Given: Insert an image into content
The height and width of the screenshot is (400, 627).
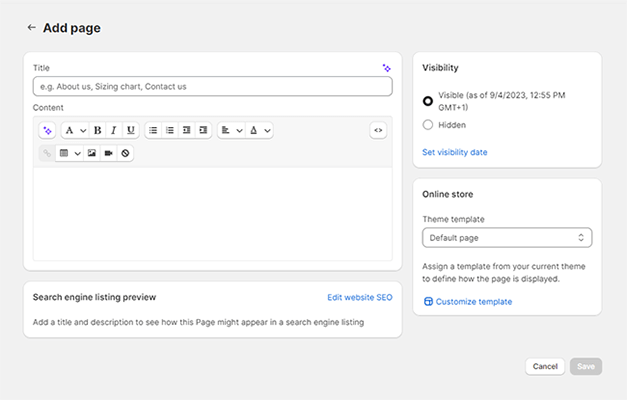Looking at the screenshot, I should [92, 153].
